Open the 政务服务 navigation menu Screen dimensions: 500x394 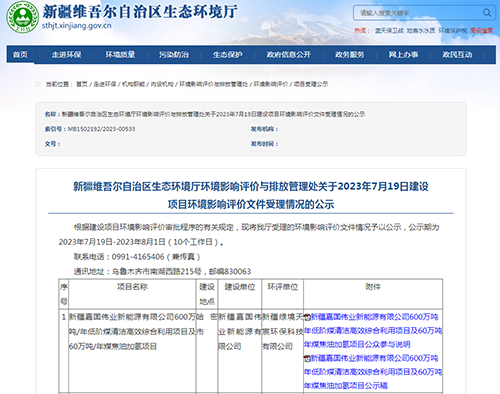(350, 55)
